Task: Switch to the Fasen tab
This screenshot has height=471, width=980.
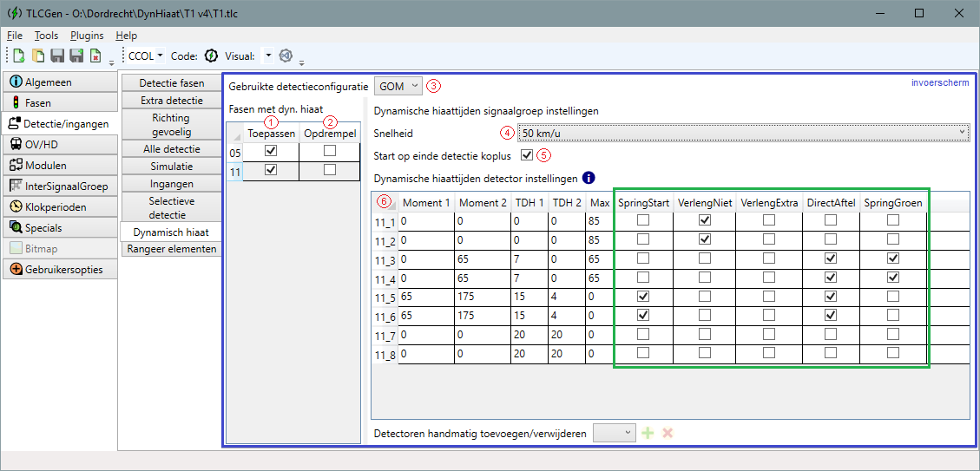Action: click(x=59, y=103)
